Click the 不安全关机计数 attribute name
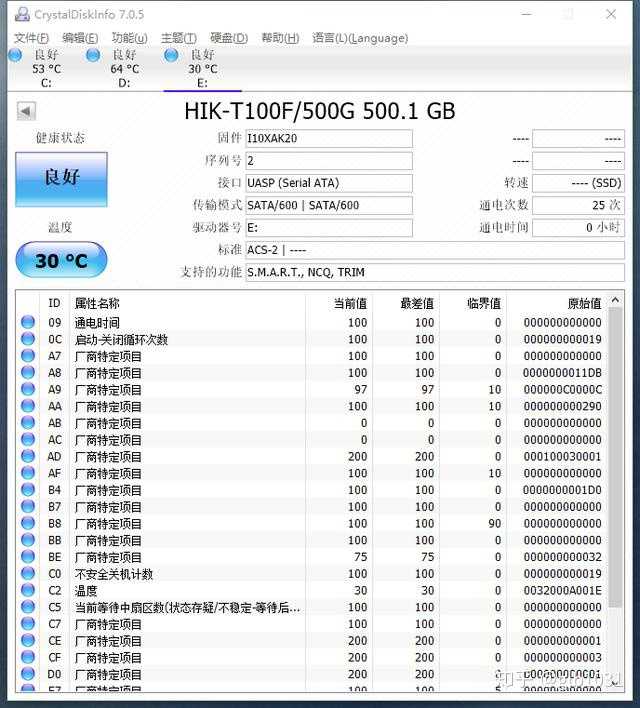 [x=114, y=573]
